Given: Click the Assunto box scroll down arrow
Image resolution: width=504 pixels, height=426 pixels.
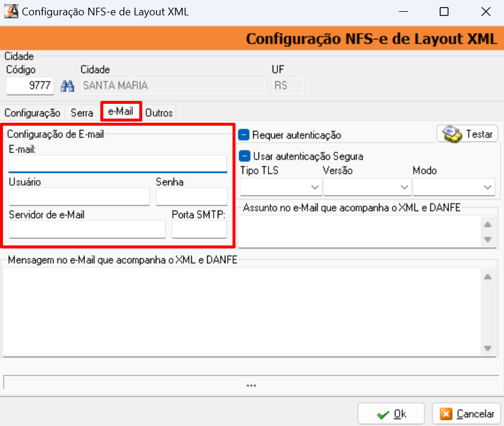Looking at the screenshot, I should tap(487, 240).
